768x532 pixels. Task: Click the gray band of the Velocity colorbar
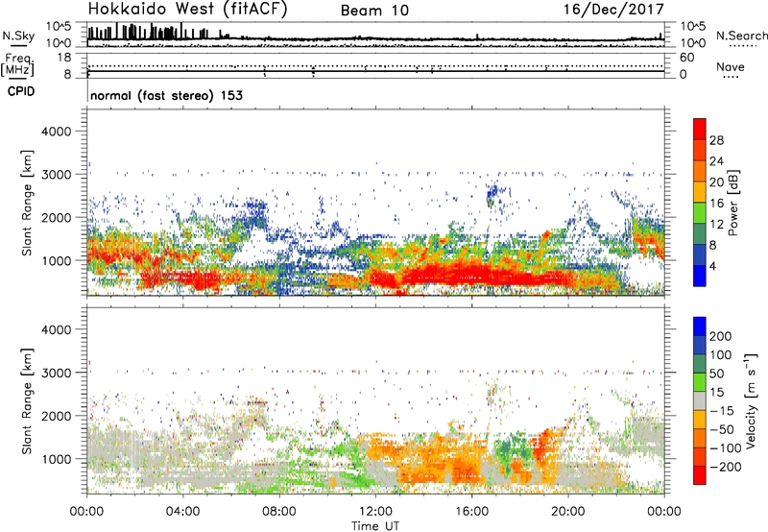(700, 400)
